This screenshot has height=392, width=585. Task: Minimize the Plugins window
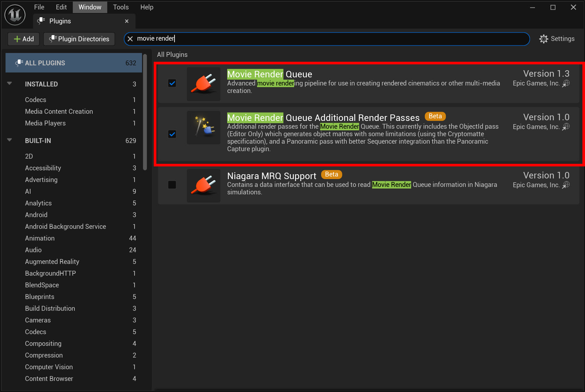click(532, 7)
